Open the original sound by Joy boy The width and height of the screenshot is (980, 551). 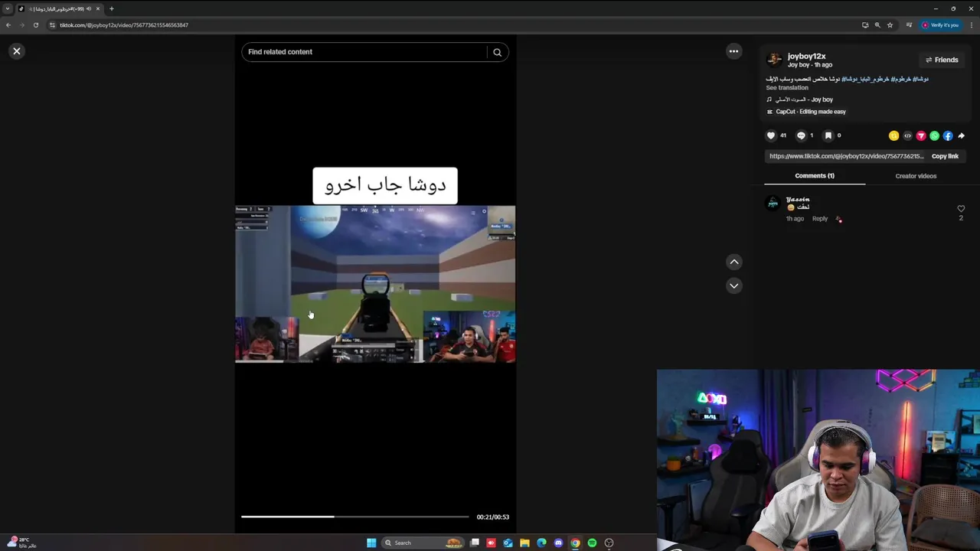799,99
